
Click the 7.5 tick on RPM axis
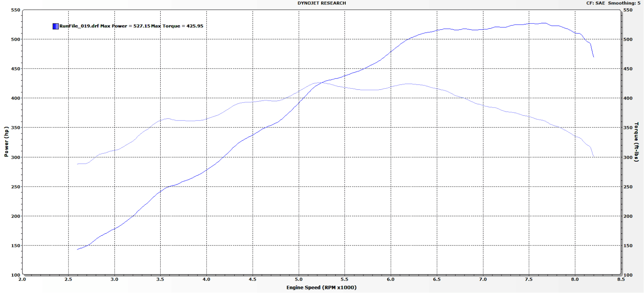click(529, 279)
